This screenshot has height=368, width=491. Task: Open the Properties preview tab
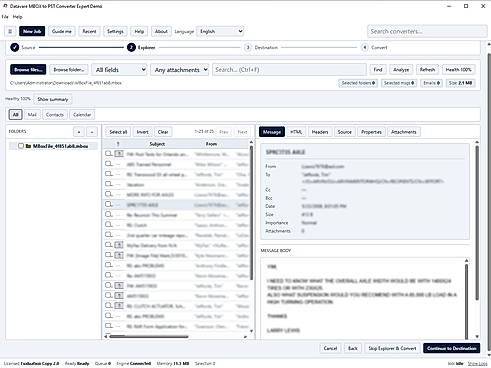tap(371, 132)
